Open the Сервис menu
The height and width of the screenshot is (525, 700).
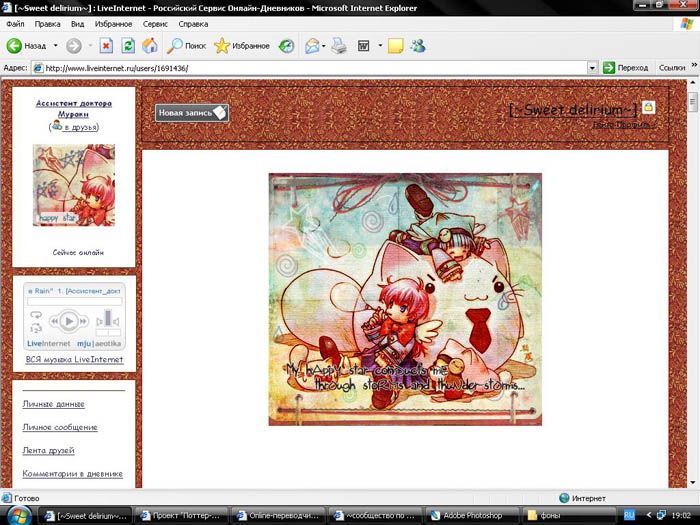155,24
